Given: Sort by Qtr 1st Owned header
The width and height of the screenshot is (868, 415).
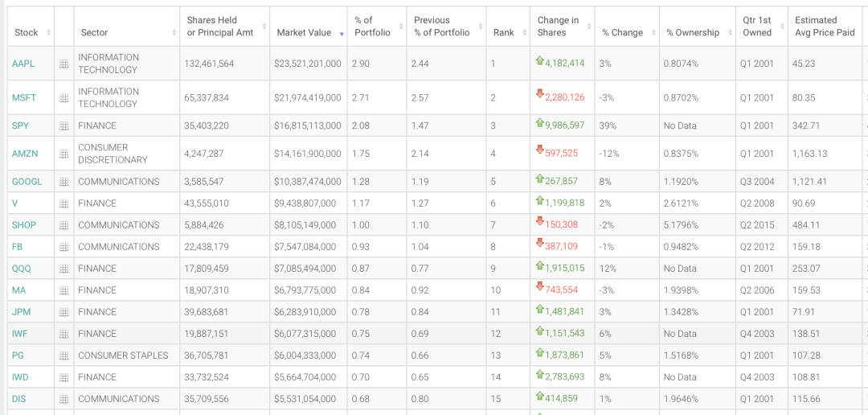Looking at the screenshot, I should [757, 27].
